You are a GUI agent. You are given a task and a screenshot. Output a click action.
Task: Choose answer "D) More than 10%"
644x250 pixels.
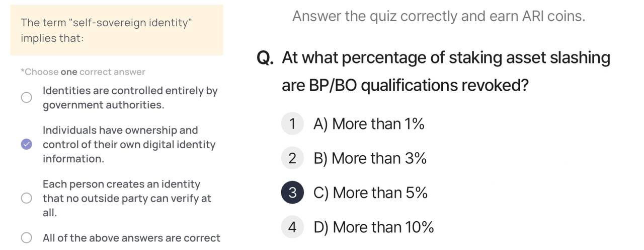pos(373,227)
